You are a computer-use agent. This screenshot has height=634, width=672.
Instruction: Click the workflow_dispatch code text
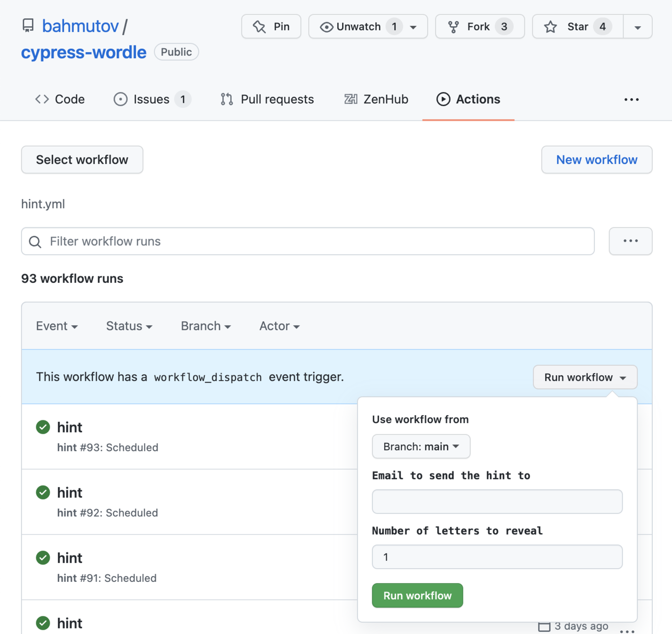pyautogui.click(x=208, y=378)
